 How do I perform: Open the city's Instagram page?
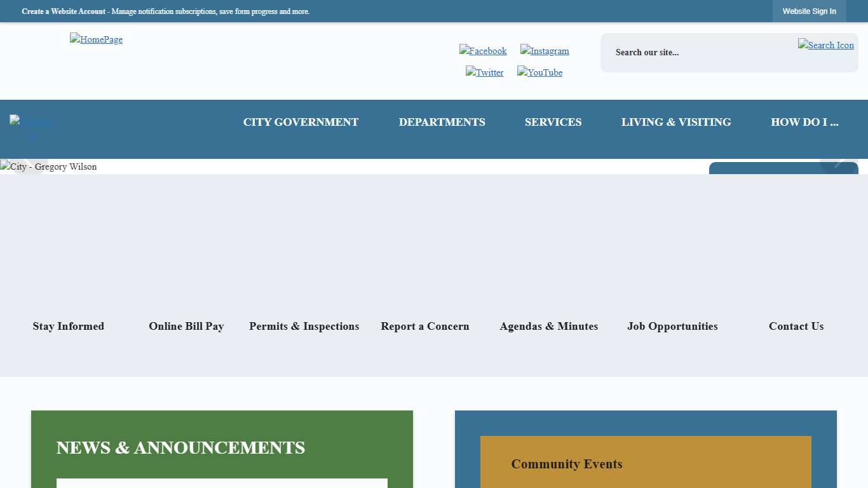click(545, 51)
